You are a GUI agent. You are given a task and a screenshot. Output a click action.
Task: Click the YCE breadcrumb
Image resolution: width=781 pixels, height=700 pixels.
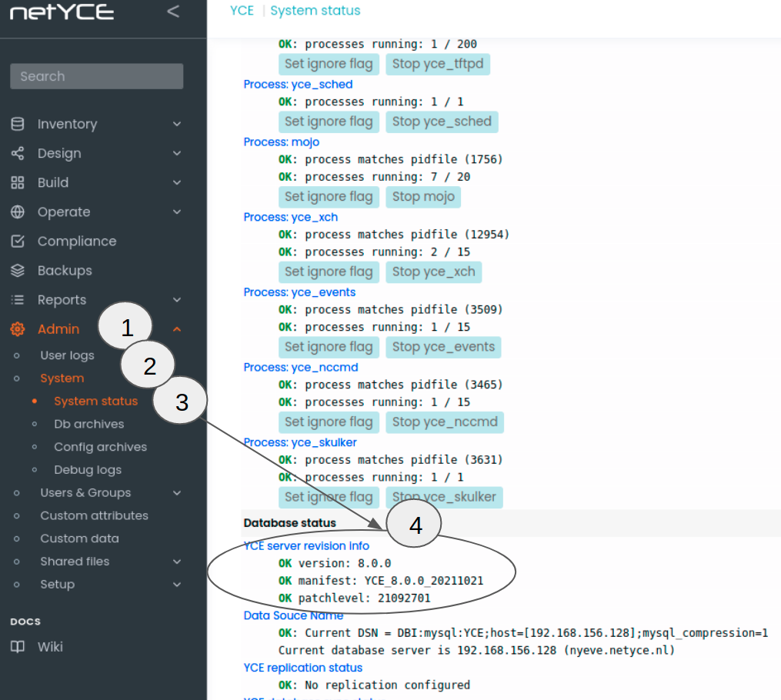click(242, 11)
